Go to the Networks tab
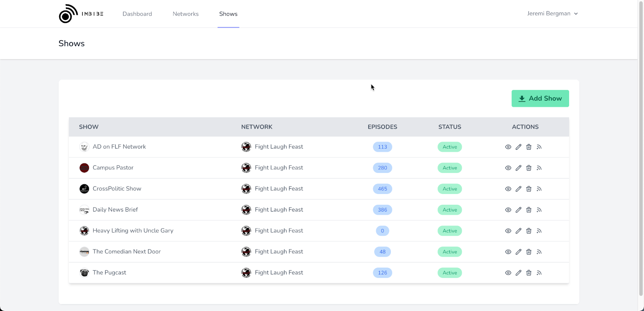Screen dimensions: 644x311 click(186, 14)
